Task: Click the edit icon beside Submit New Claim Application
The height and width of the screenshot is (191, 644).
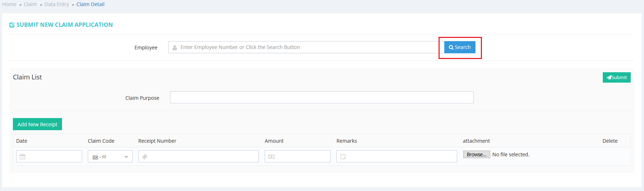Action: (12, 25)
